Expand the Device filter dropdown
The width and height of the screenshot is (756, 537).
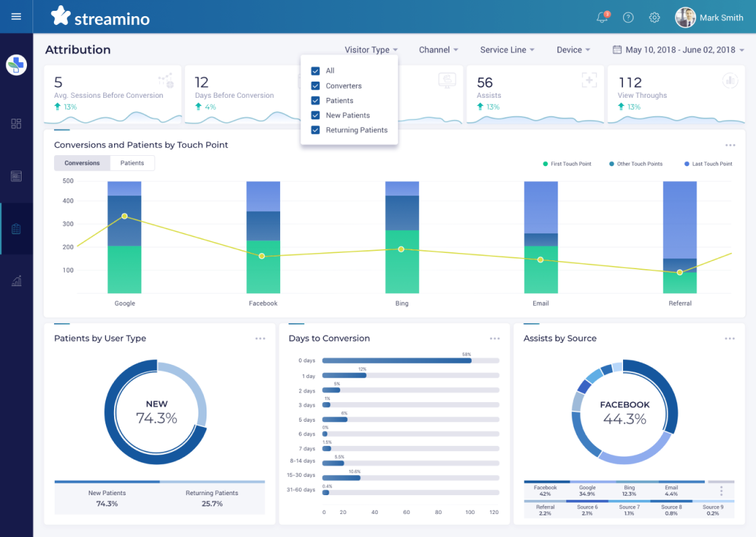(x=573, y=50)
